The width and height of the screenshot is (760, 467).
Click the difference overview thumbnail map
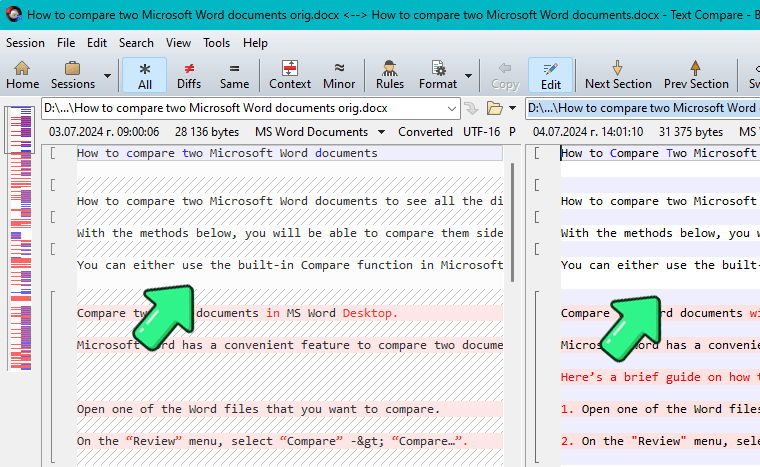[x=21, y=238]
